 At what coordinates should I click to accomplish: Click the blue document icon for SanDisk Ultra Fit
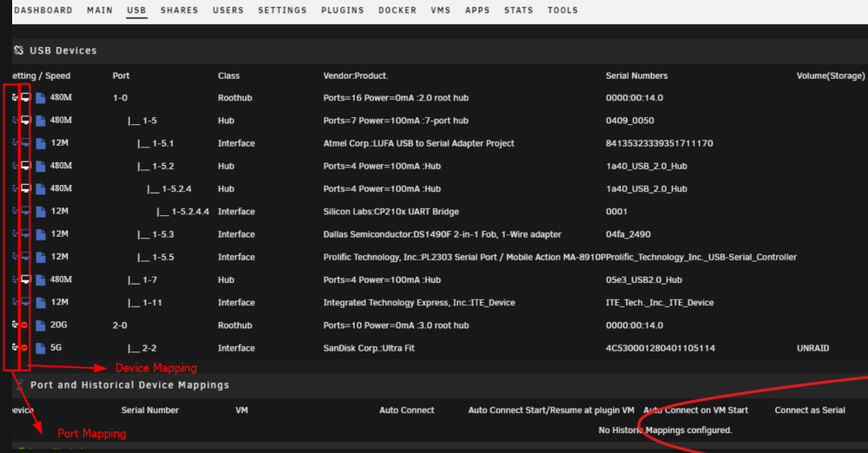[41, 348]
